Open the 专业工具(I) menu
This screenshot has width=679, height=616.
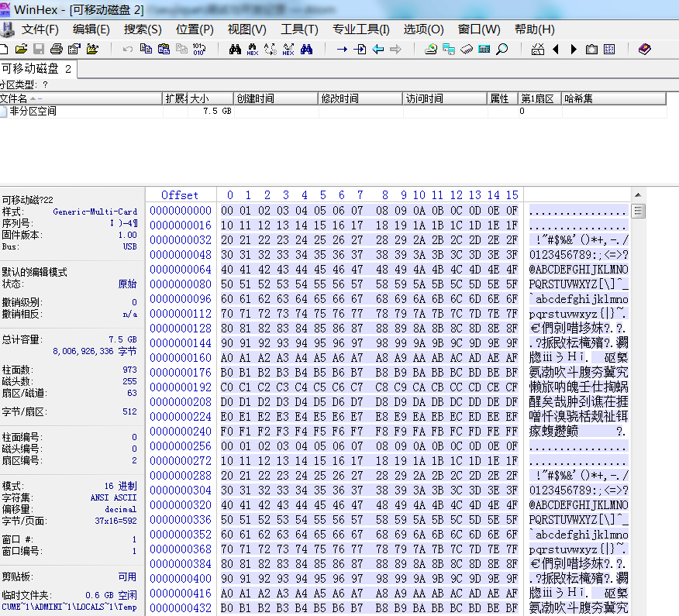(x=361, y=29)
